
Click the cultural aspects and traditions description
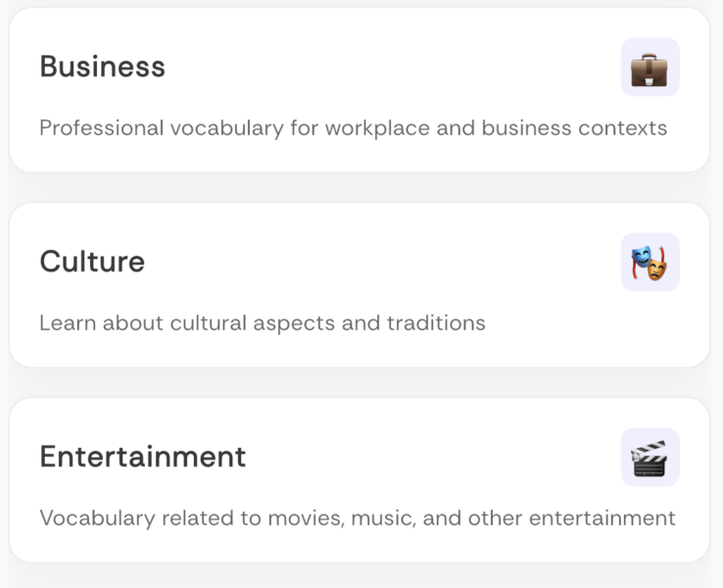tap(262, 323)
